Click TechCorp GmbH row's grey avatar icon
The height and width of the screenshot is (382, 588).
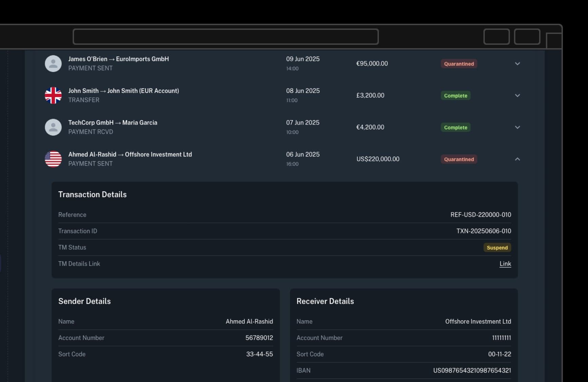(53, 127)
